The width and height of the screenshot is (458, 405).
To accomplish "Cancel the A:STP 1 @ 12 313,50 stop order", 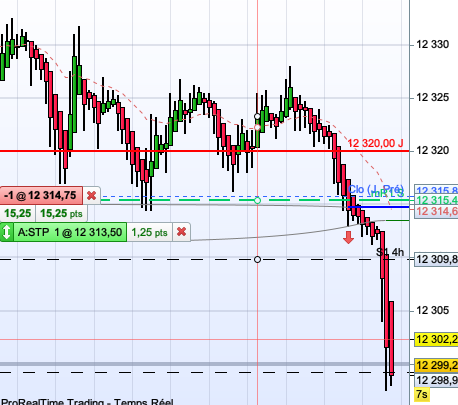I will pos(181,232).
